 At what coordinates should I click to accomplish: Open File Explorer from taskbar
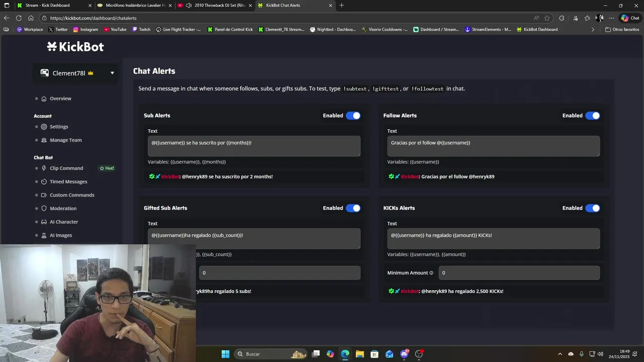pyautogui.click(x=360, y=354)
